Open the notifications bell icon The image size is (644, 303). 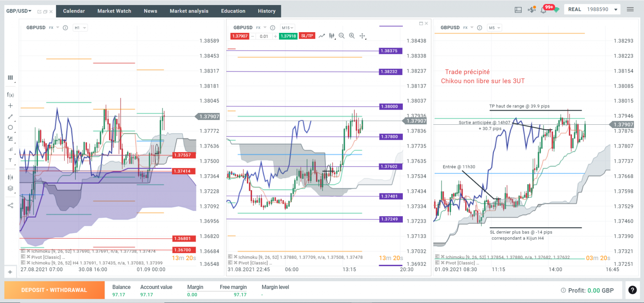pos(543,10)
